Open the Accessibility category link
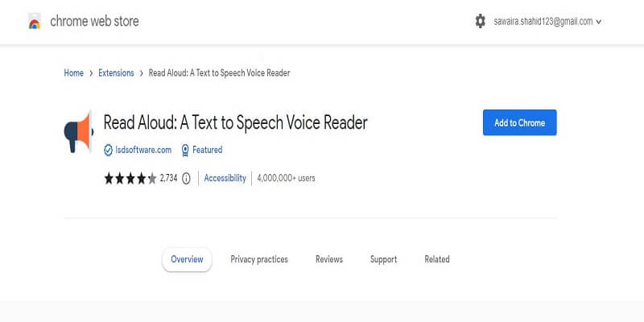 pyautogui.click(x=225, y=178)
